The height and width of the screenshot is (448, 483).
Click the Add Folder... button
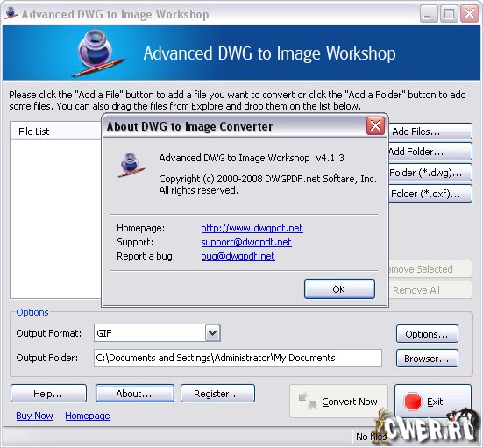[430, 152]
